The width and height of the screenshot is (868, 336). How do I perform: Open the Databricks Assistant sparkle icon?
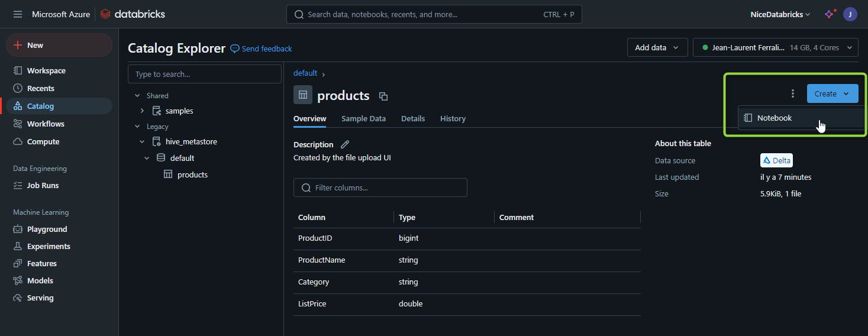[x=830, y=14]
